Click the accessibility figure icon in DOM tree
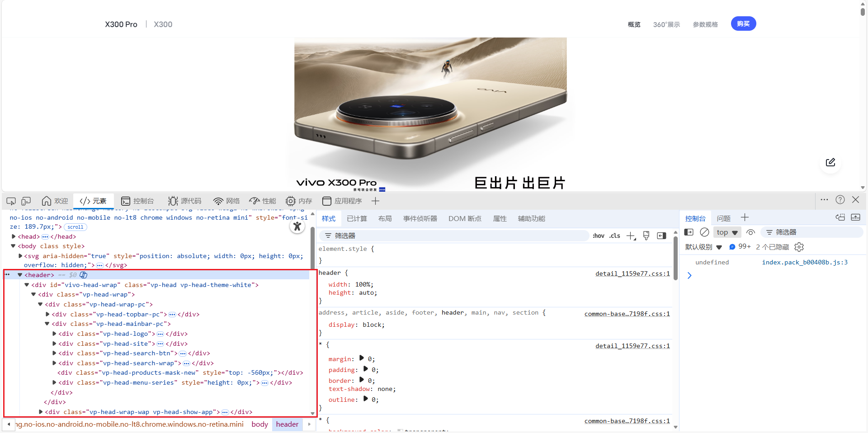The image size is (868, 433). [x=297, y=226]
